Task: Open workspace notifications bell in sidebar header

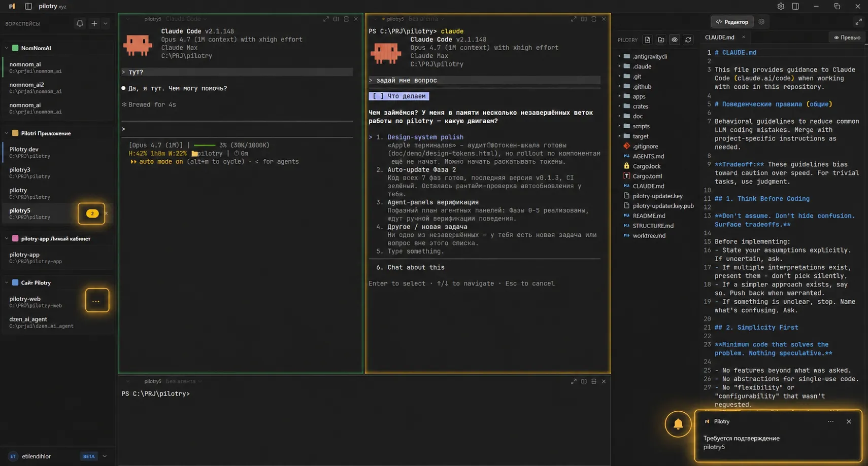Action: click(80, 23)
